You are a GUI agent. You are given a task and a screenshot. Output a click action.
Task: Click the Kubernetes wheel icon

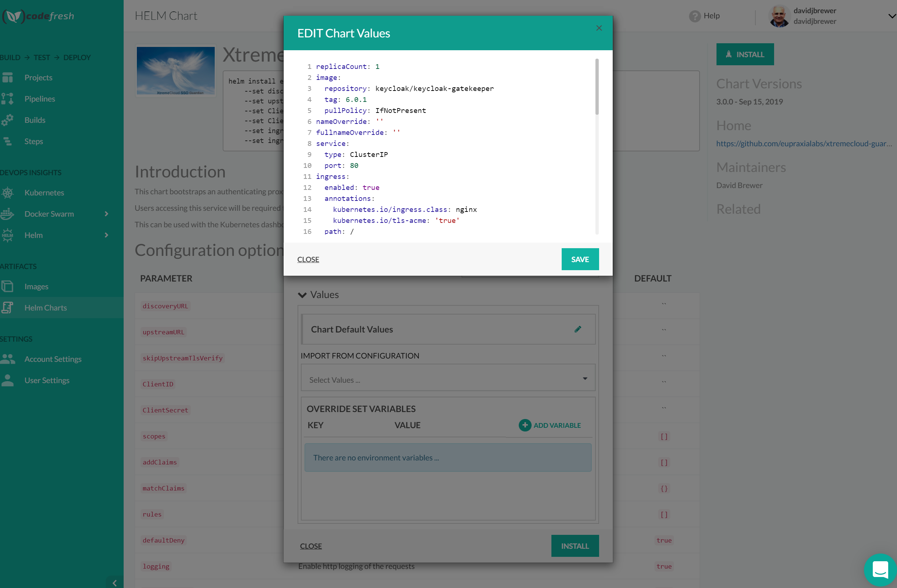tap(8, 192)
